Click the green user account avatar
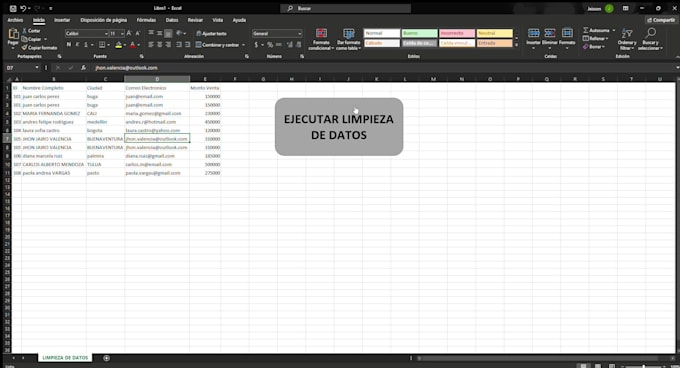Screen dimensions: 680x368 pos(609,8)
